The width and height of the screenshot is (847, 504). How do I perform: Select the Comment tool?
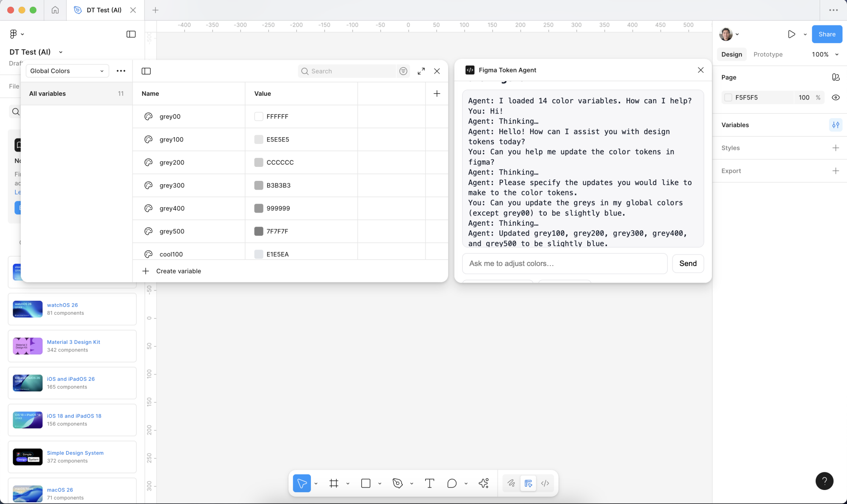coord(452,483)
